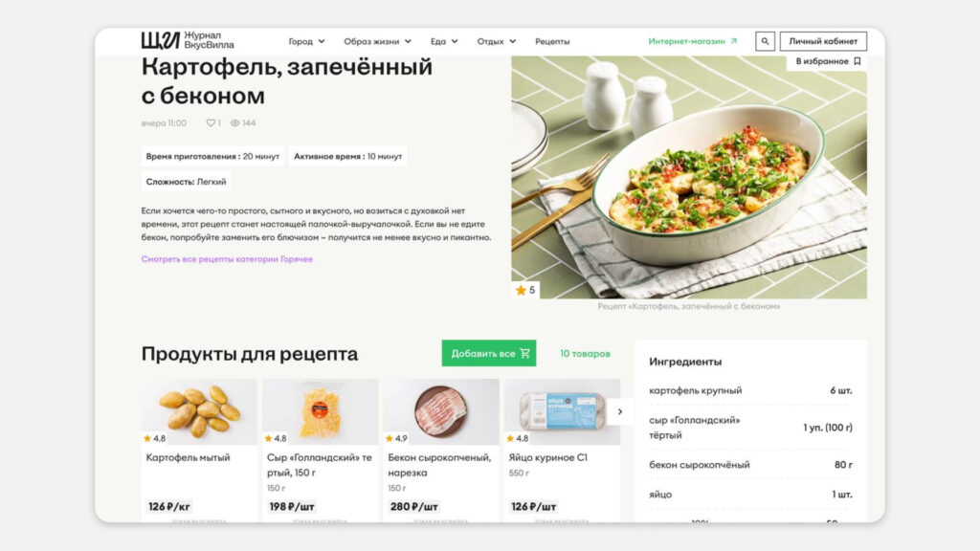Click the Журнал ВкусВилла logo
Image resolution: width=980 pixels, height=551 pixels.
pyautogui.click(x=188, y=40)
